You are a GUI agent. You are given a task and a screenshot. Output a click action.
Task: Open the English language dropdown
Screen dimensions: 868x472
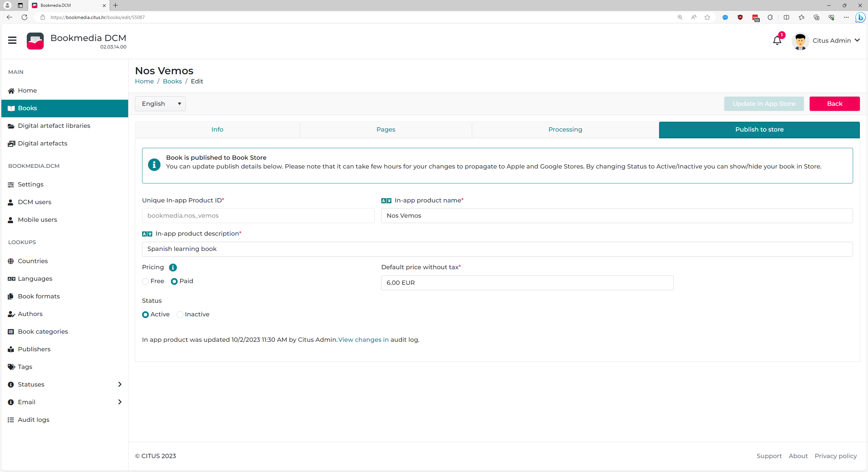click(160, 104)
